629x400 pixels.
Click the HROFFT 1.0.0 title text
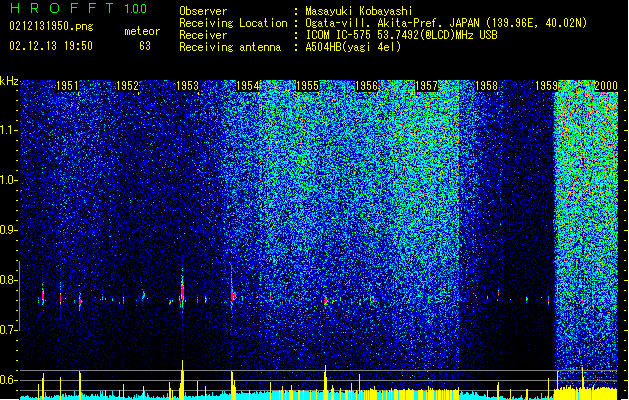(x=79, y=8)
